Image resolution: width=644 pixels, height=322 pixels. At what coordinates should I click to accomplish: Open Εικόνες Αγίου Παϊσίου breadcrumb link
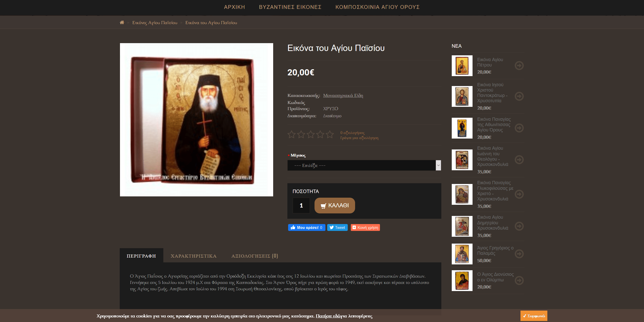point(155,23)
